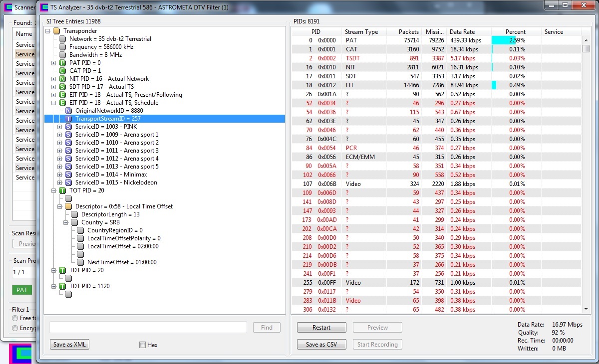Click the SI tree search input field
The width and height of the screenshot is (599, 364).
point(148,328)
